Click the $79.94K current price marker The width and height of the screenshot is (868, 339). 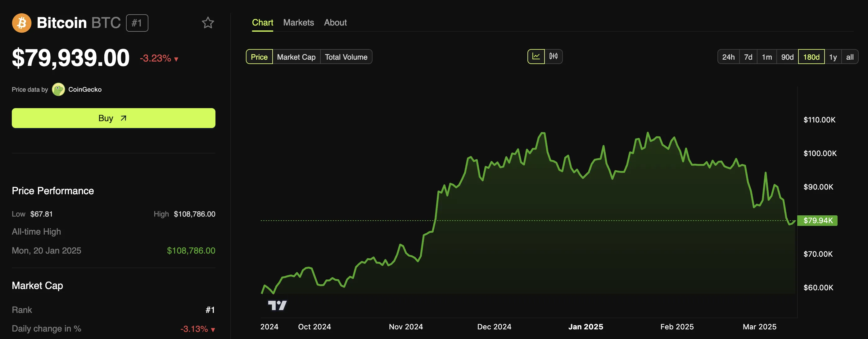tap(817, 221)
